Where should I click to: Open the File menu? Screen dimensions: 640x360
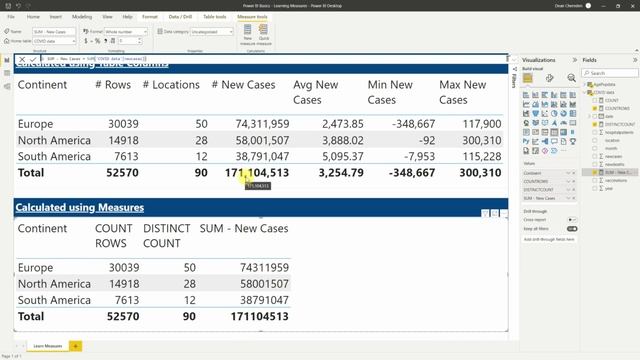[11, 17]
